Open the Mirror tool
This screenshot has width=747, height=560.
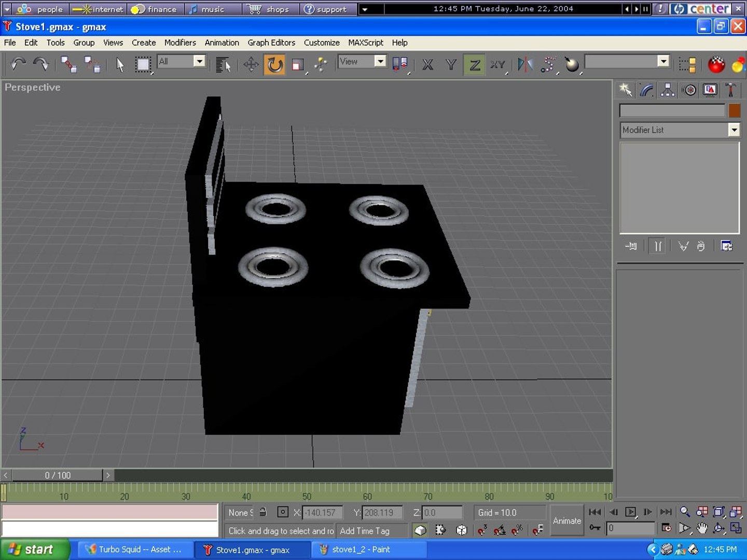click(524, 65)
